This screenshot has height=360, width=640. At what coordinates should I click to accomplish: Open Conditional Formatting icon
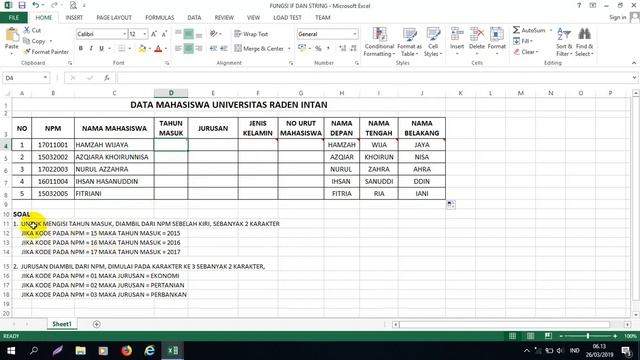[x=380, y=35]
